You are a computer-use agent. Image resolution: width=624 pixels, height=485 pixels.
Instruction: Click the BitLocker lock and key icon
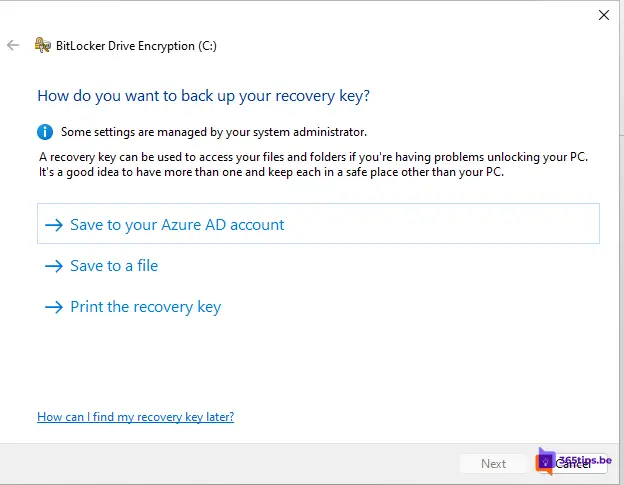point(42,45)
